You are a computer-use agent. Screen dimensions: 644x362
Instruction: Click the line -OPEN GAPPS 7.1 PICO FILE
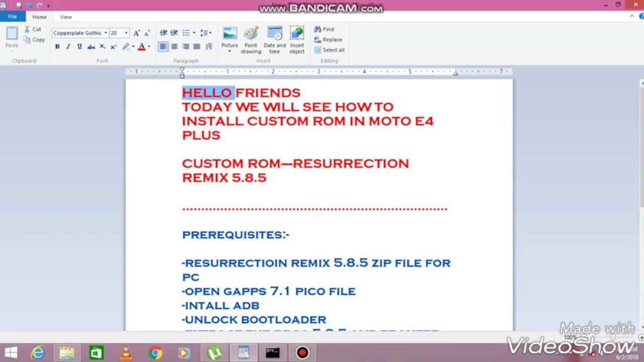(269, 291)
